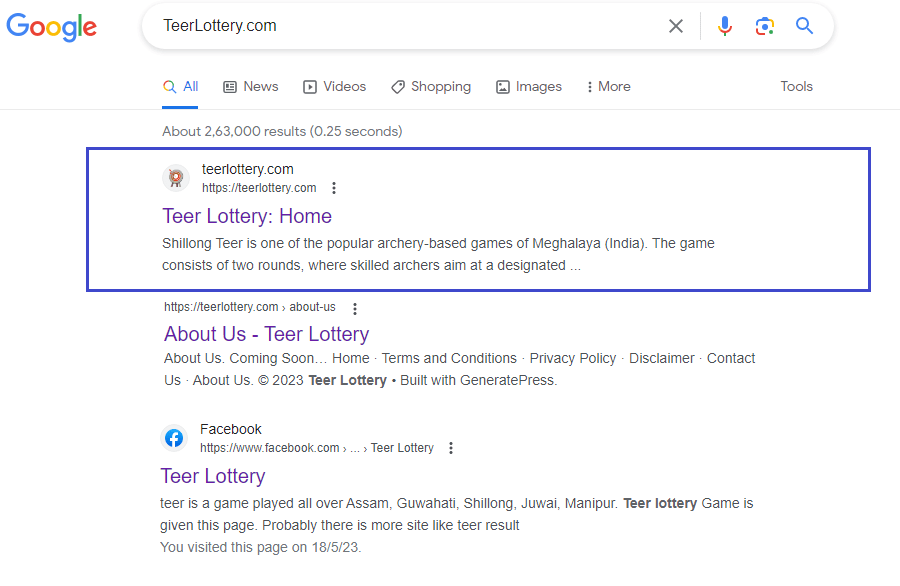Image resolution: width=900 pixels, height=586 pixels.
Task: Click the teerlottery.com site favicon
Action: click(x=176, y=178)
